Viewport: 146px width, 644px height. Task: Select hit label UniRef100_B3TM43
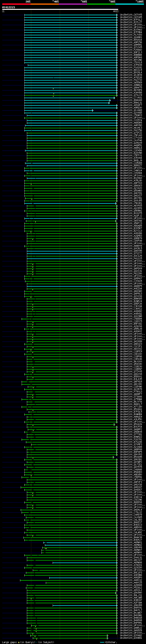131,30
